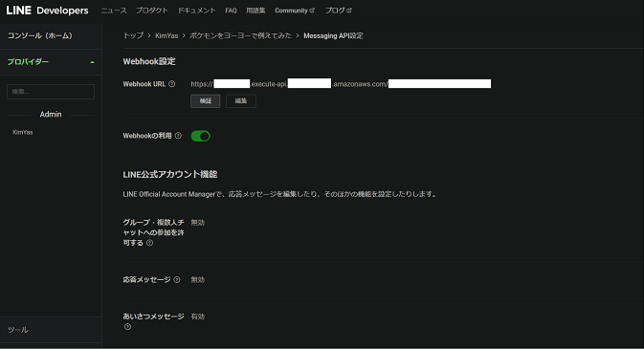Click help icon next to 応答メッセージ

click(x=177, y=279)
